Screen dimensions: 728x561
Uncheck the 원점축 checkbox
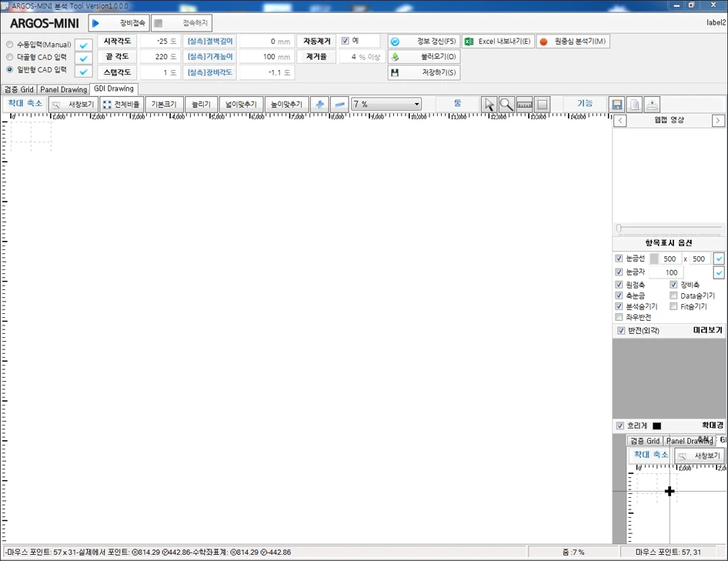click(619, 285)
